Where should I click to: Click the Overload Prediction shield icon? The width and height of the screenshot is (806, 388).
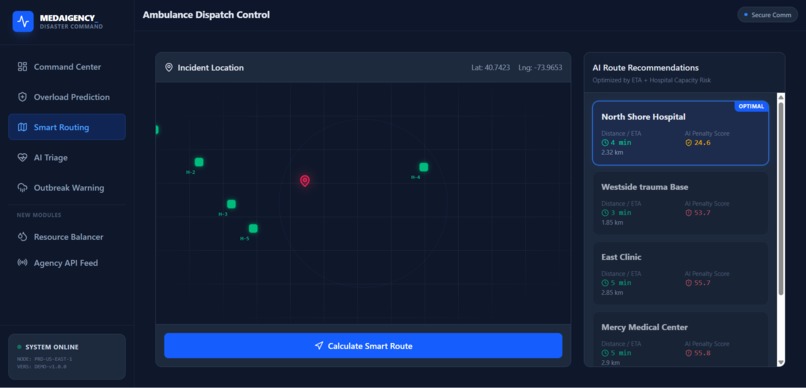22,97
